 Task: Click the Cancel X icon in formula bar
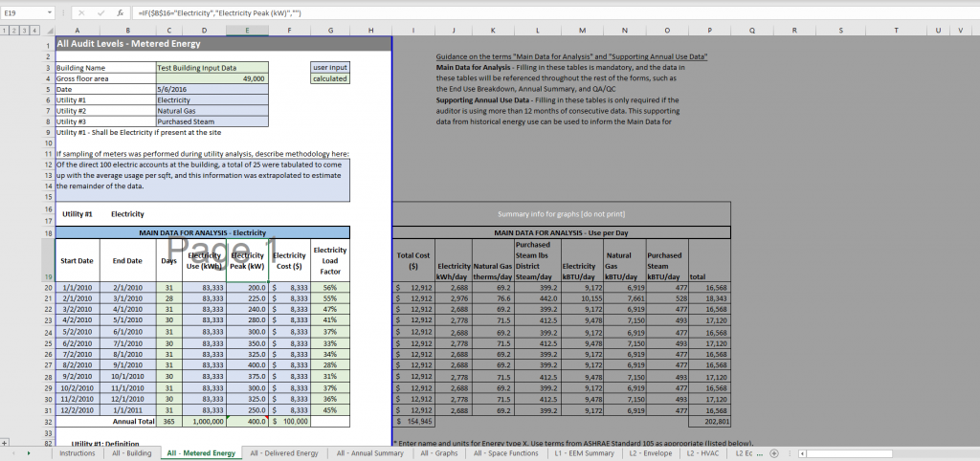click(x=82, y=12)
